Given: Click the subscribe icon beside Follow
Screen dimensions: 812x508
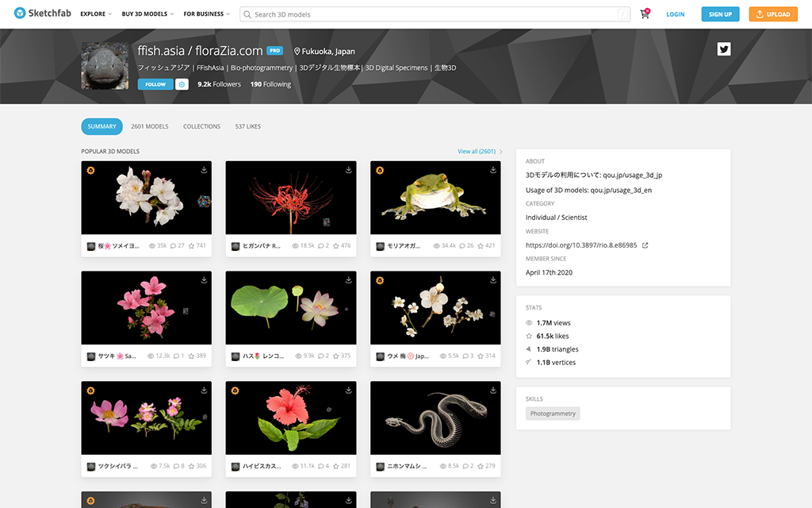Looking at the screenshot, I should [x=182, y=84].
